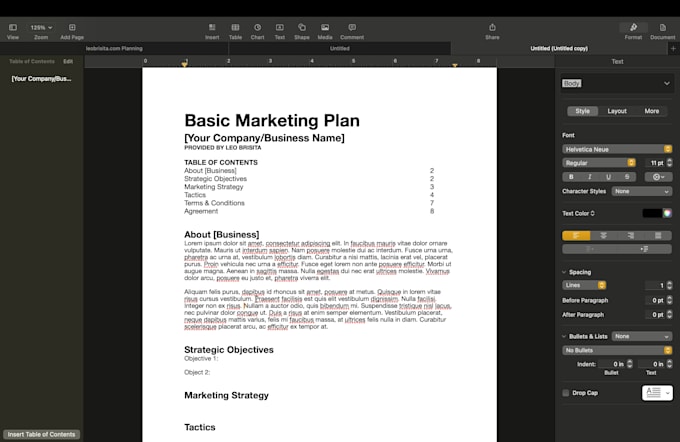Adjust the After Paragraph stepper

pyautogui.click(x=670, y=314)
